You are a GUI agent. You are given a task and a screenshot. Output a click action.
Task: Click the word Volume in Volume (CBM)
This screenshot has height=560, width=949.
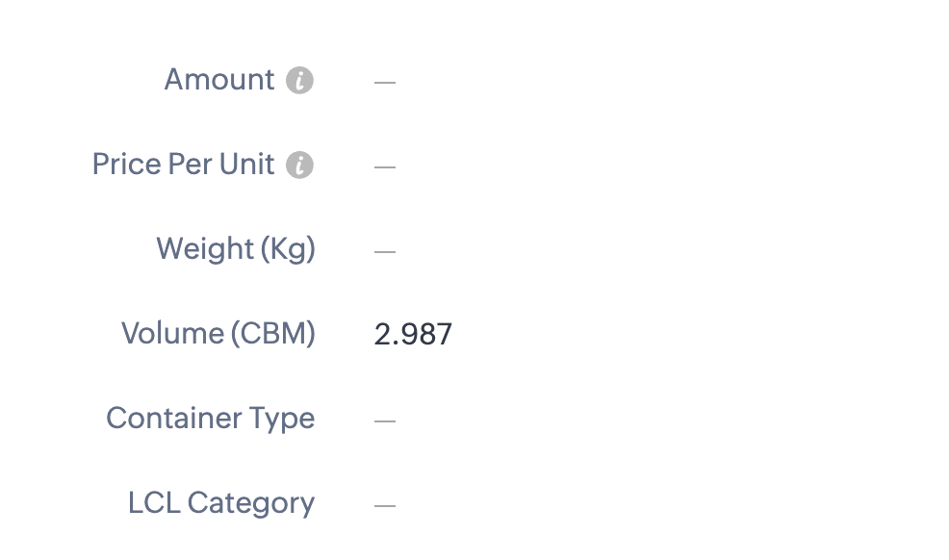point(173,333)
